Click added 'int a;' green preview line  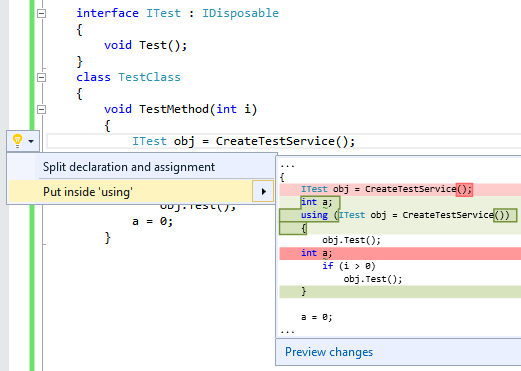(400, 202)
